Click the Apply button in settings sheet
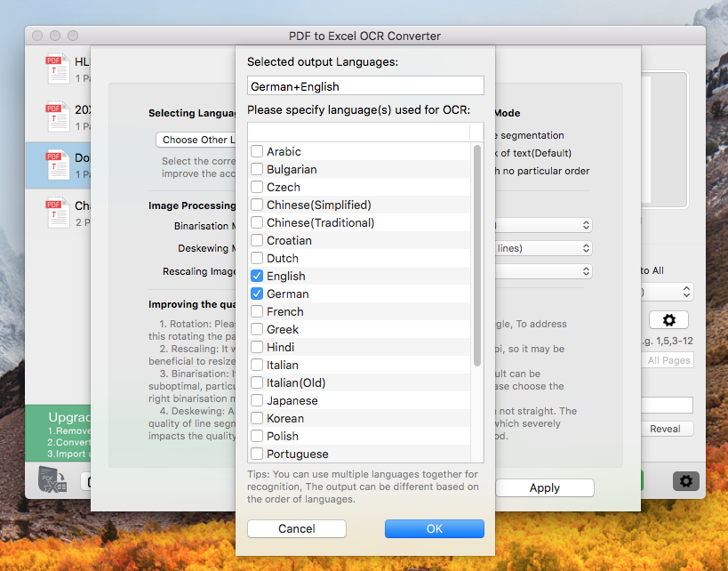728x571 pixels. (x=545, y=487)
